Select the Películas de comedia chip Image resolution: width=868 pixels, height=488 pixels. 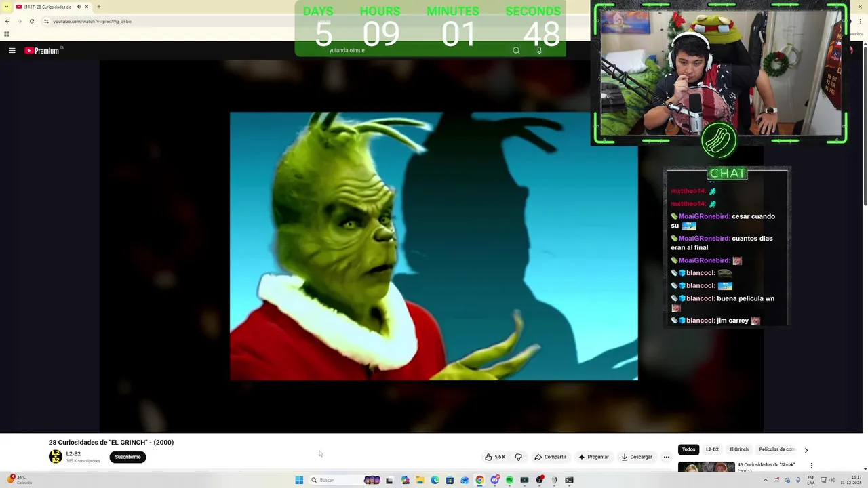point(776,449)
